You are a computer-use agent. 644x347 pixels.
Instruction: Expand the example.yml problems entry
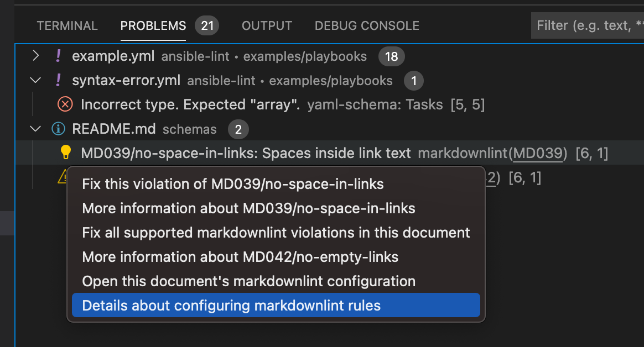click(35, 56)
